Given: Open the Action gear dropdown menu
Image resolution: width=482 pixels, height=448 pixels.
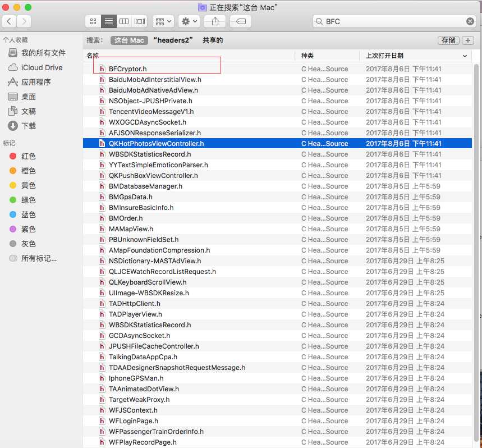Looking at the screenshot, I should (188, 21).
